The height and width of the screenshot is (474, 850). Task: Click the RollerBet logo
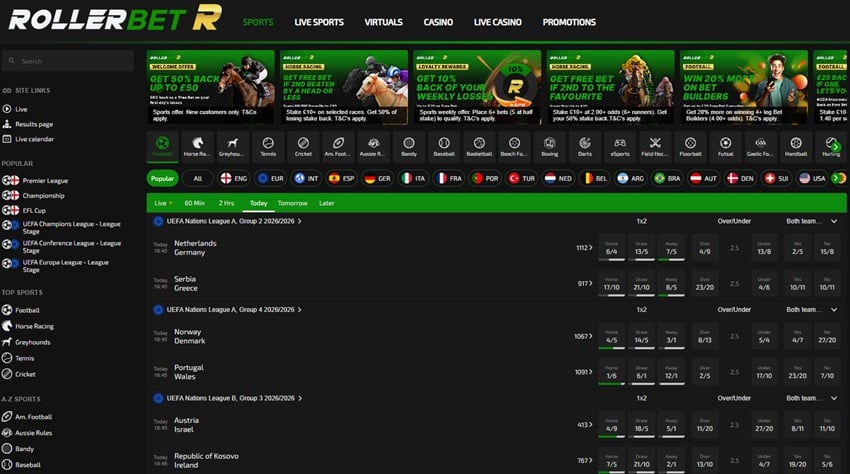(115, 18)
